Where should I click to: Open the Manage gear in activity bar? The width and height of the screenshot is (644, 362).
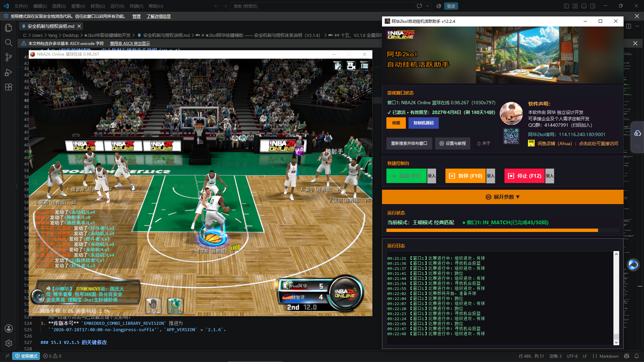point(9,343)
